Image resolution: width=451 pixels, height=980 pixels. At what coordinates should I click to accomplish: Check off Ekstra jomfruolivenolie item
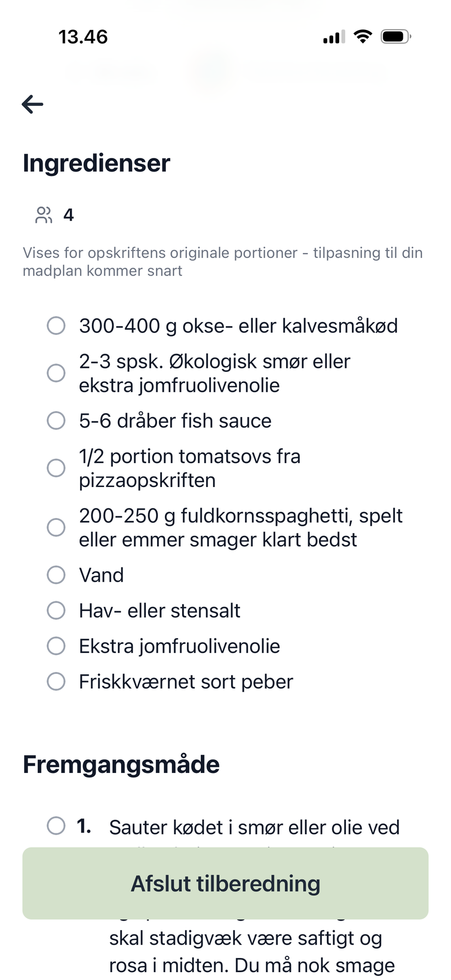point(56,646)
